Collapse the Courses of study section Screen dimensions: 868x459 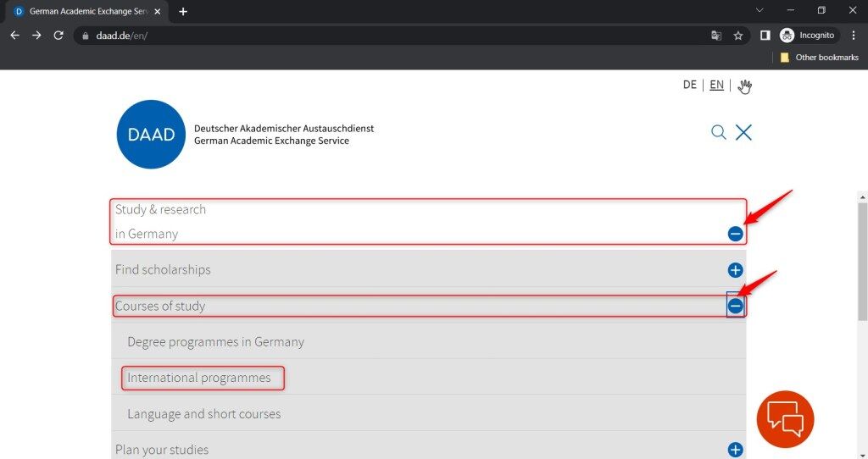(x=735, y=307)
